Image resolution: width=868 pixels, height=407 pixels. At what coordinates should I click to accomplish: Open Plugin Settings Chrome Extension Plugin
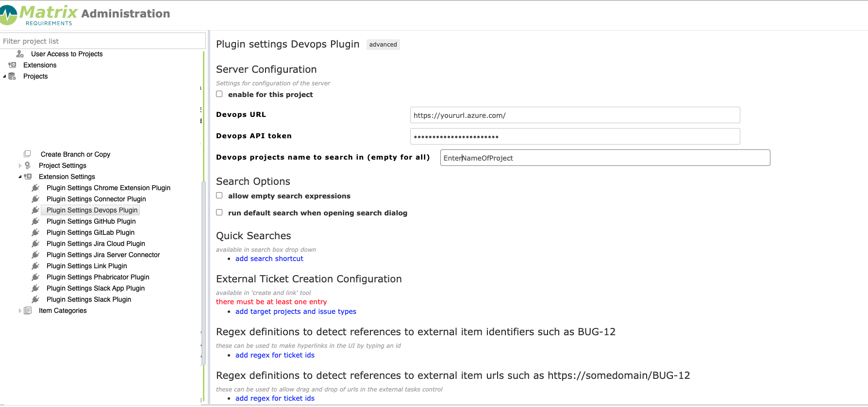click(108, 188)
